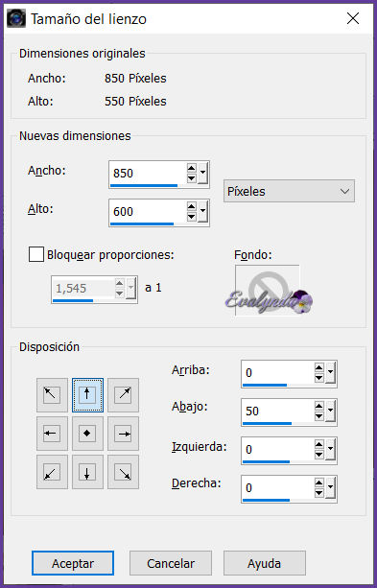This screenshot has width=377, height=588.
Task: Select the bottom-center placement arrow
Action: coord(87,472)
